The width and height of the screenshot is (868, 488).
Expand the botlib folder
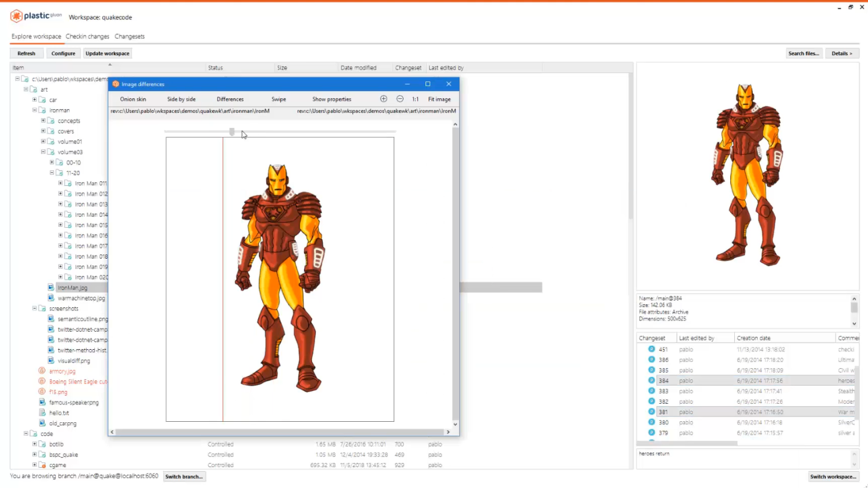click(34, 444)
